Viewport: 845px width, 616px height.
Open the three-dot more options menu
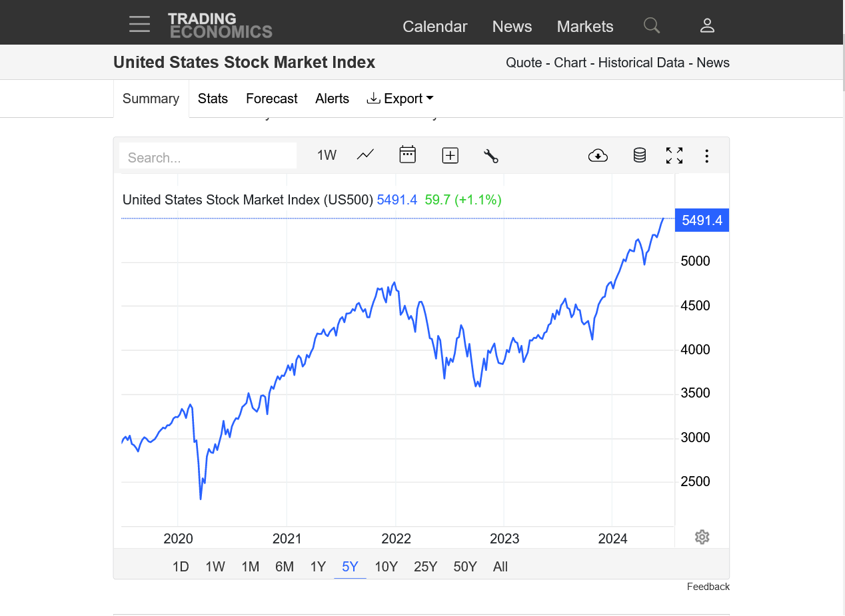(x=706, y=156)
